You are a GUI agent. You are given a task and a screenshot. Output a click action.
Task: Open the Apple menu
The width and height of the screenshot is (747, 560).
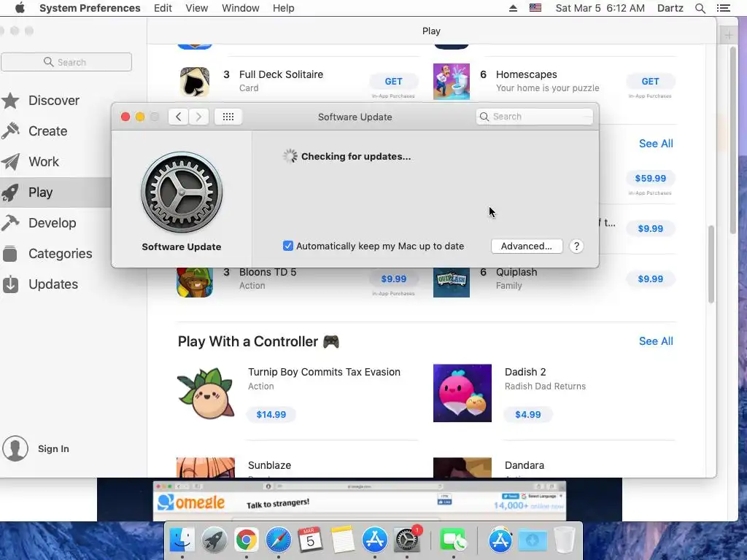[20, 8]
